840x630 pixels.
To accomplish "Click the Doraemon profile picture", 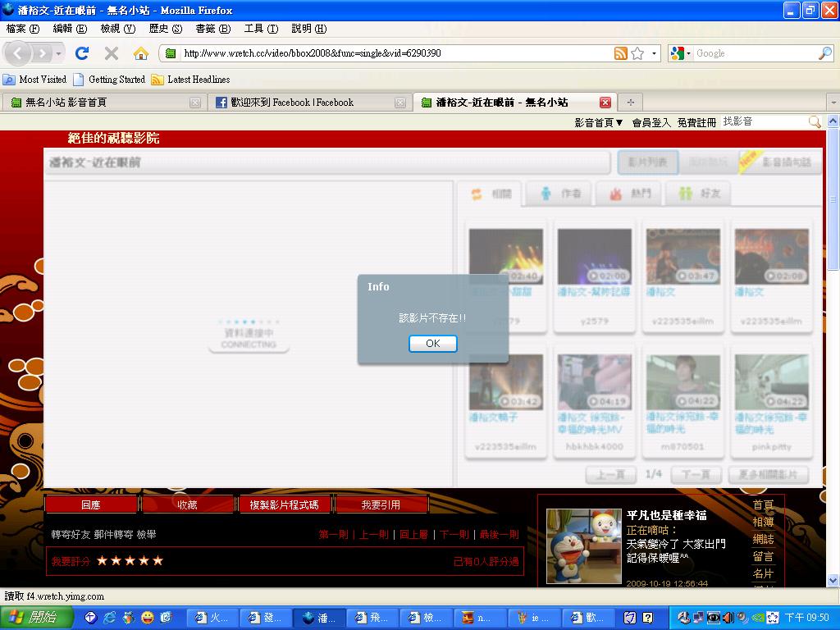I will point(583,546).
